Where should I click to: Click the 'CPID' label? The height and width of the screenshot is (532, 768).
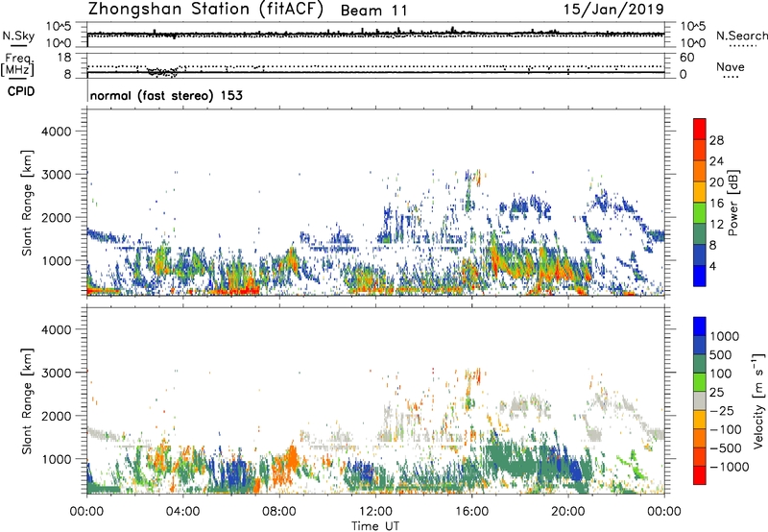point(21,91)
